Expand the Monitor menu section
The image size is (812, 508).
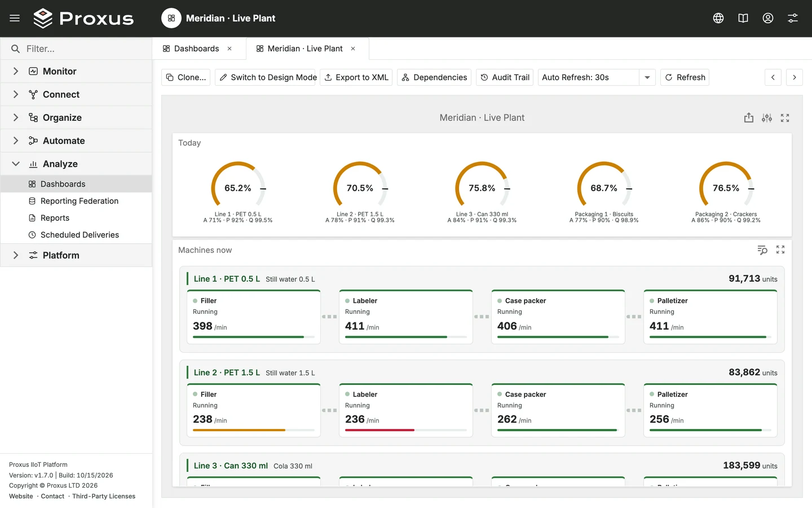pos(16,71)
